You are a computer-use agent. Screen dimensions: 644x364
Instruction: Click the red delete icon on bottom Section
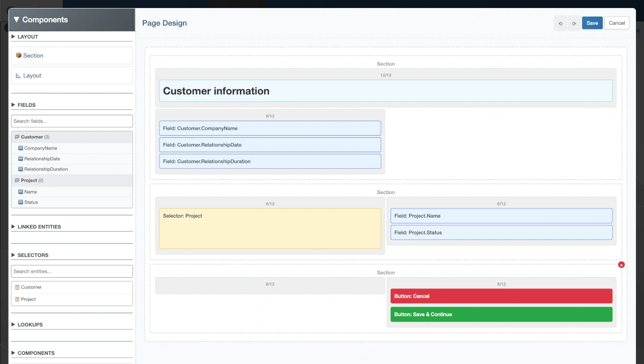pyautogui.click(x=621, y=264)
